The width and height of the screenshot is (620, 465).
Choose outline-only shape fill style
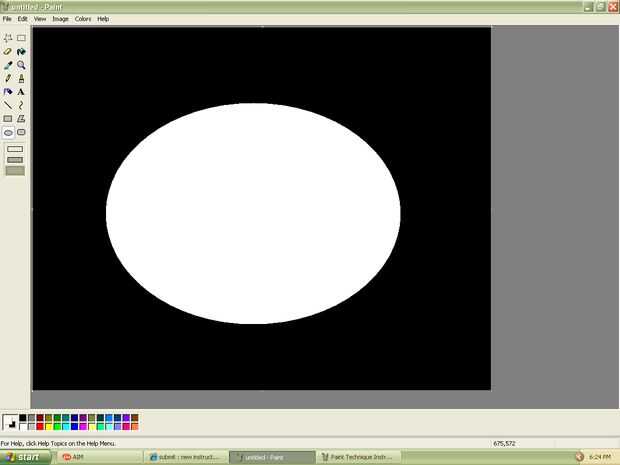point(15,149)
